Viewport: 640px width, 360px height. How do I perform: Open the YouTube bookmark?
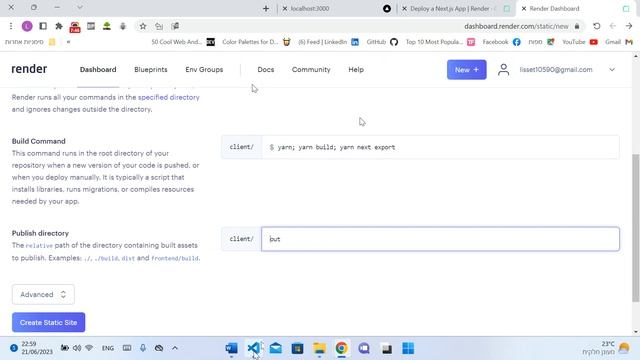[580, 42]
